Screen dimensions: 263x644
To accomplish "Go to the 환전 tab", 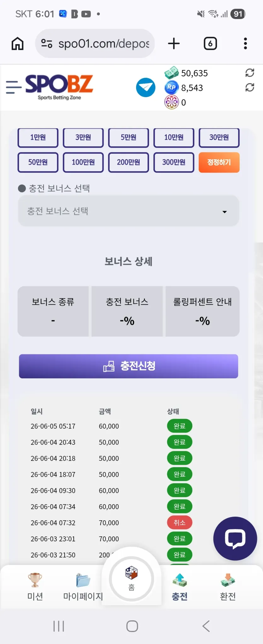I will pos(228,587).
